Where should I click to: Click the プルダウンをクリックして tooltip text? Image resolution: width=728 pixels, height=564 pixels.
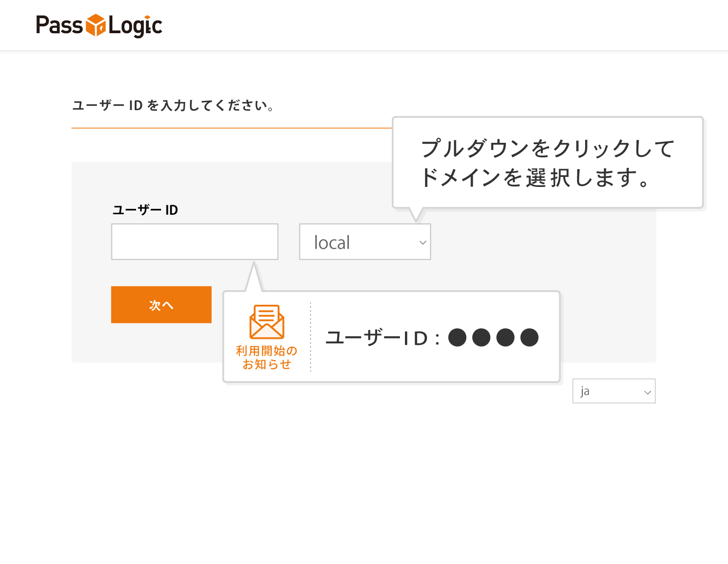tap(547, 148)
